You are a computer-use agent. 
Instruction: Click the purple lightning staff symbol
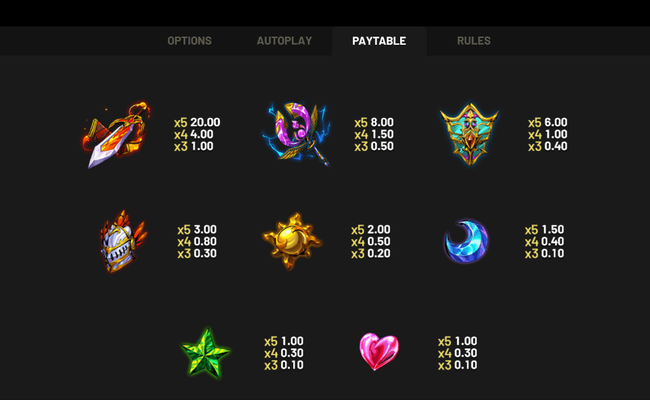(x=297, y=133)
